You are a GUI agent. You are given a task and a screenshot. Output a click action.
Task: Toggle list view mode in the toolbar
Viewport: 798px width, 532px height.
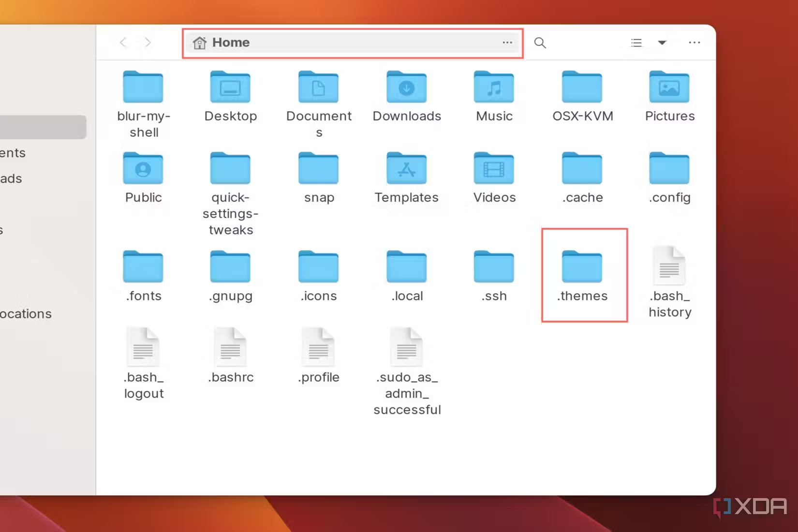pyautogui.click(x=636, y=43)
